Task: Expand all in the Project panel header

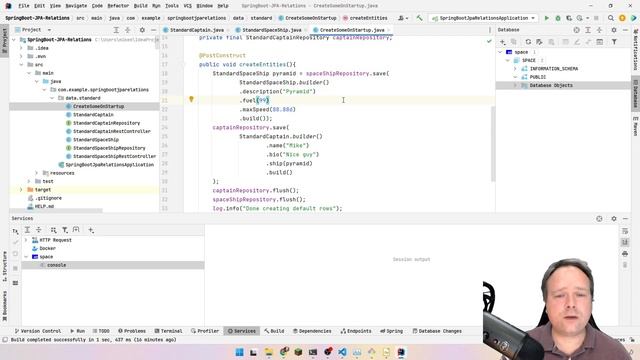Action: click(x=116, y=30)
